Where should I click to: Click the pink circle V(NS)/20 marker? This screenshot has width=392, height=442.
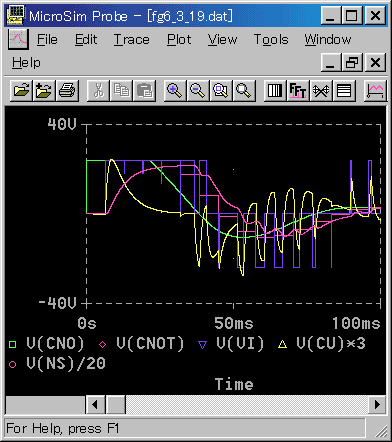(12, 364)
